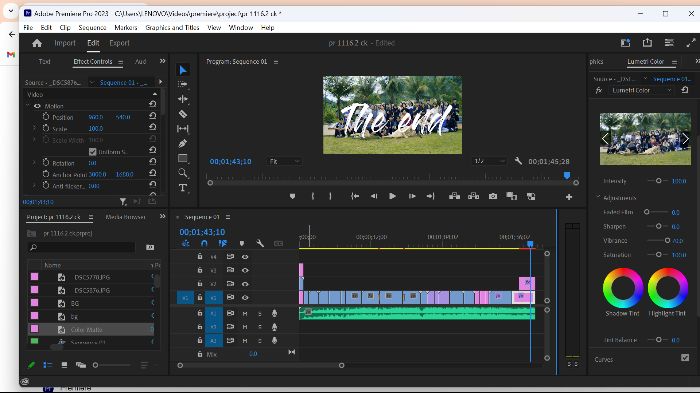
Task: Open playback resolution 1/2 dropdown
Action: (x=489, y=161)
